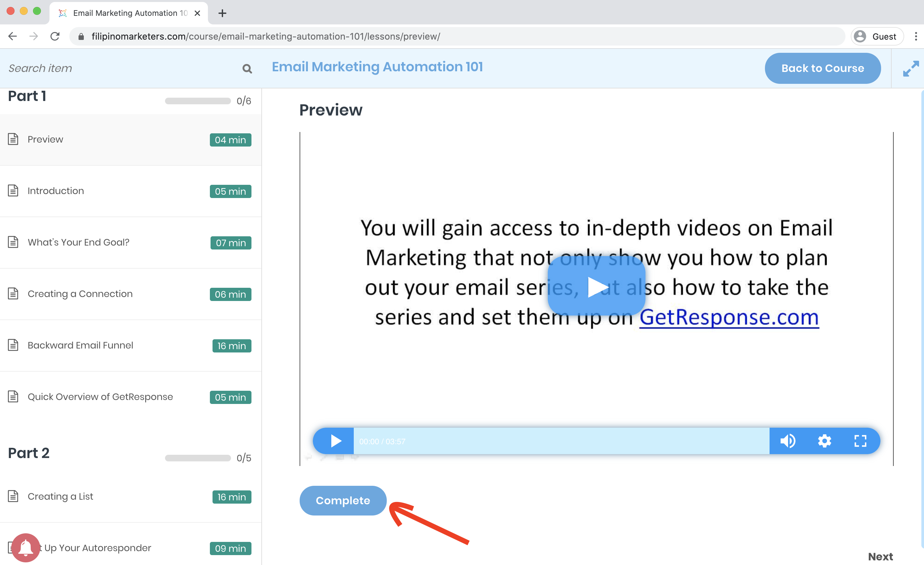The image size is (924, 565).
Task: Open the Creating a List lesson
Action: point(130,496)
